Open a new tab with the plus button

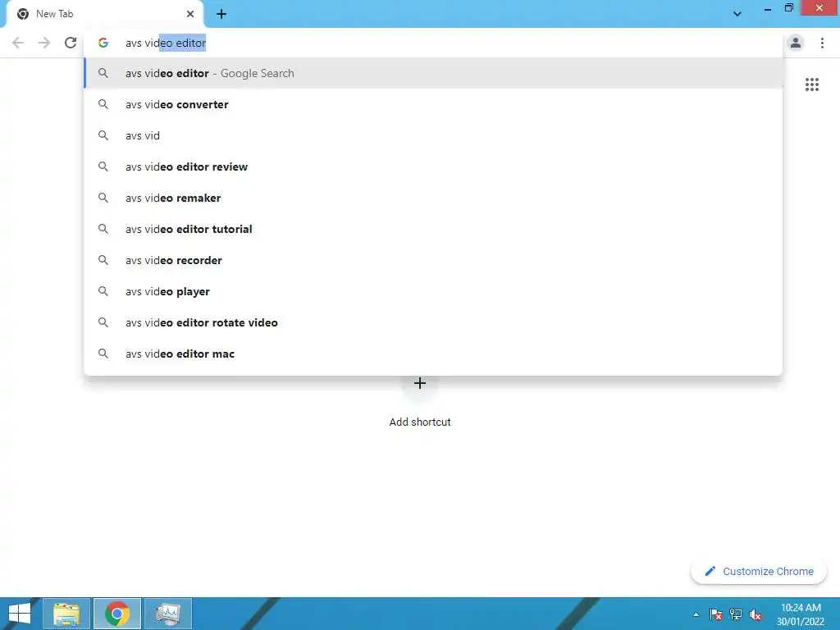221,14
